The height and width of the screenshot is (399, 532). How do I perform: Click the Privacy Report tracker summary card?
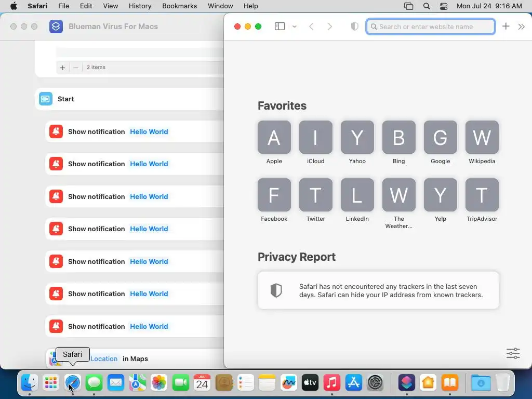(x=378, y=290)
